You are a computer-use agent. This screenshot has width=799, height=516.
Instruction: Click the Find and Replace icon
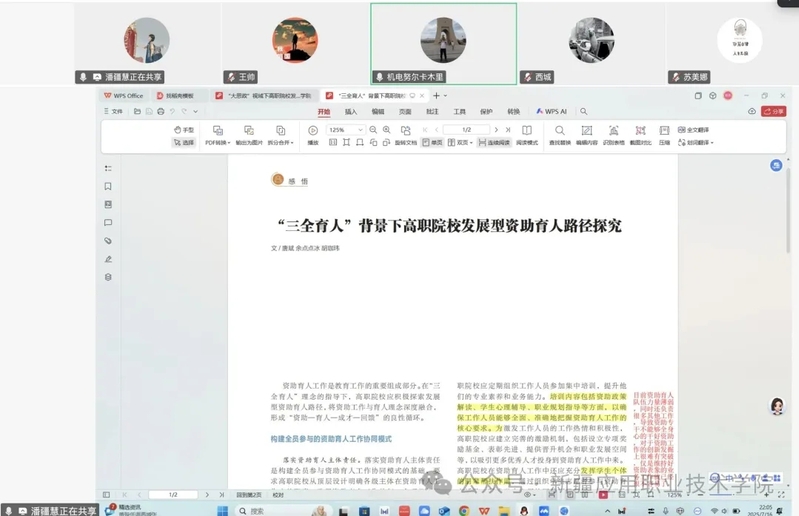pyautogui.click(x=559, y=131)
